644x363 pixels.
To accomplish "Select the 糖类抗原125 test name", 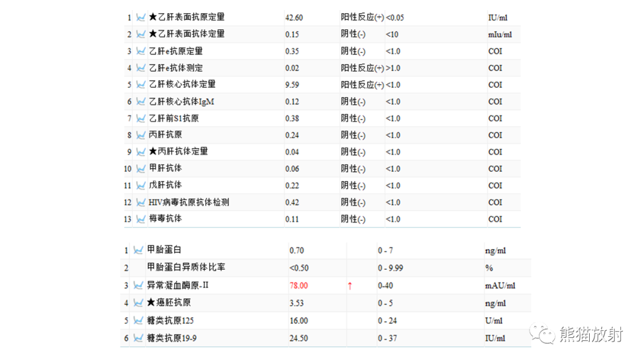I will click(171, 321).
